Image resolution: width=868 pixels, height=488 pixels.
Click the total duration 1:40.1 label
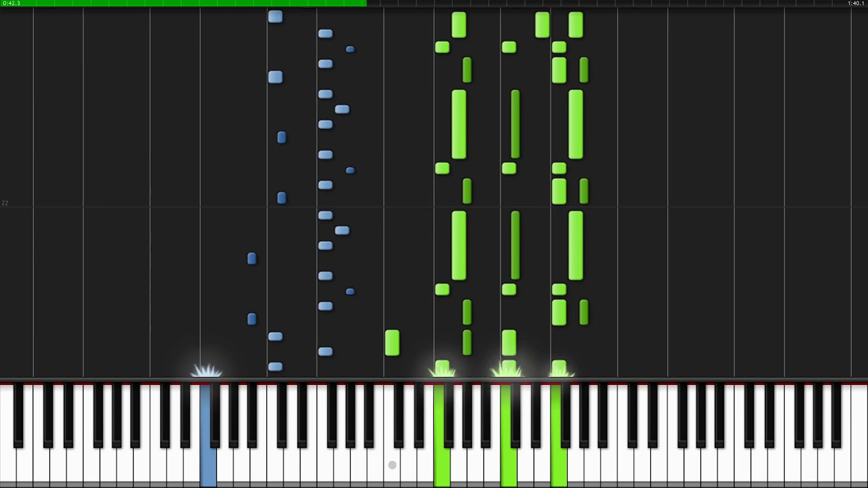pos(856,3)
